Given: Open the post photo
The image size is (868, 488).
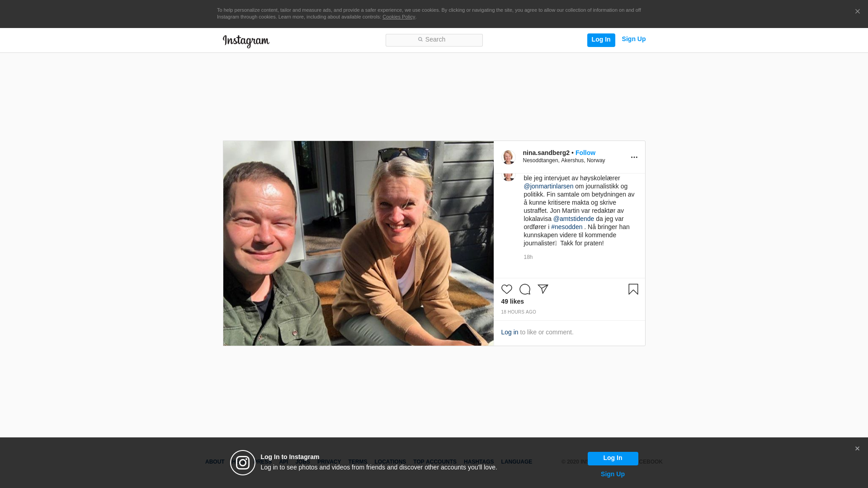Looking at the screenshot, I should click(x=359, y=244).
